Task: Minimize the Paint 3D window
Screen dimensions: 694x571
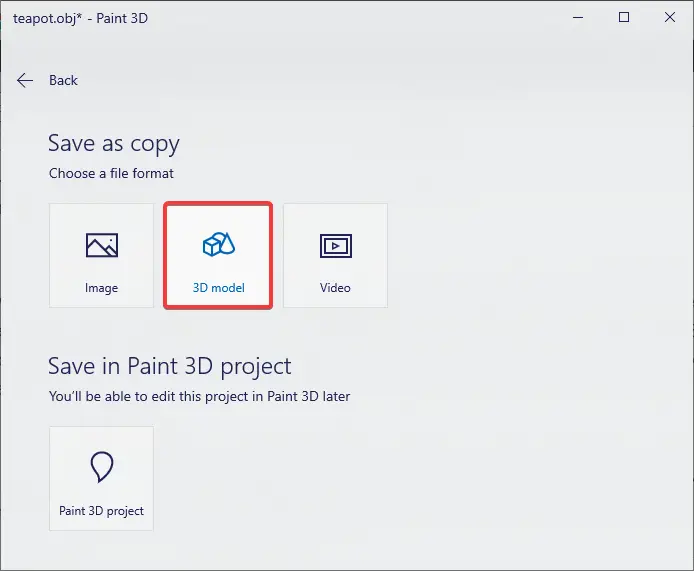Action: click(578, 18)
